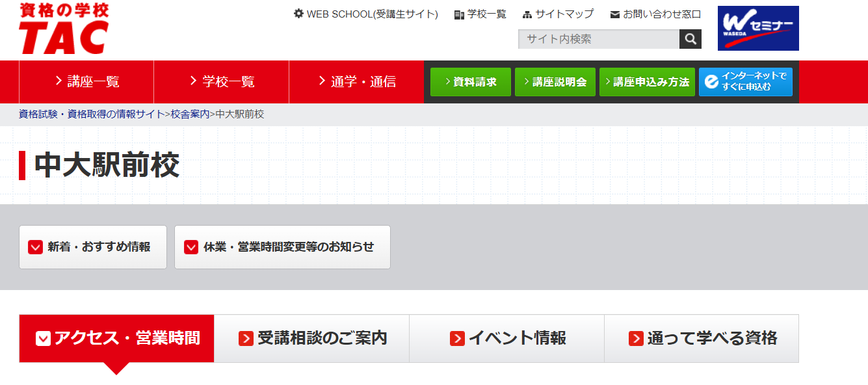This screenshot has width=868, height=385.
Task: Click the envelope icon beside お問い合わせ窓口
Action: click(x=614, y=14)
